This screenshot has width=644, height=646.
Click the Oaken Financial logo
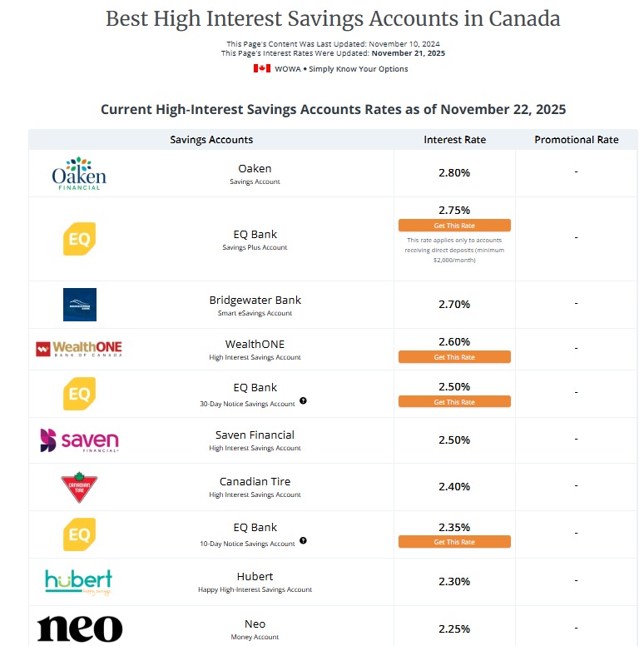click(x=79, y=173)
